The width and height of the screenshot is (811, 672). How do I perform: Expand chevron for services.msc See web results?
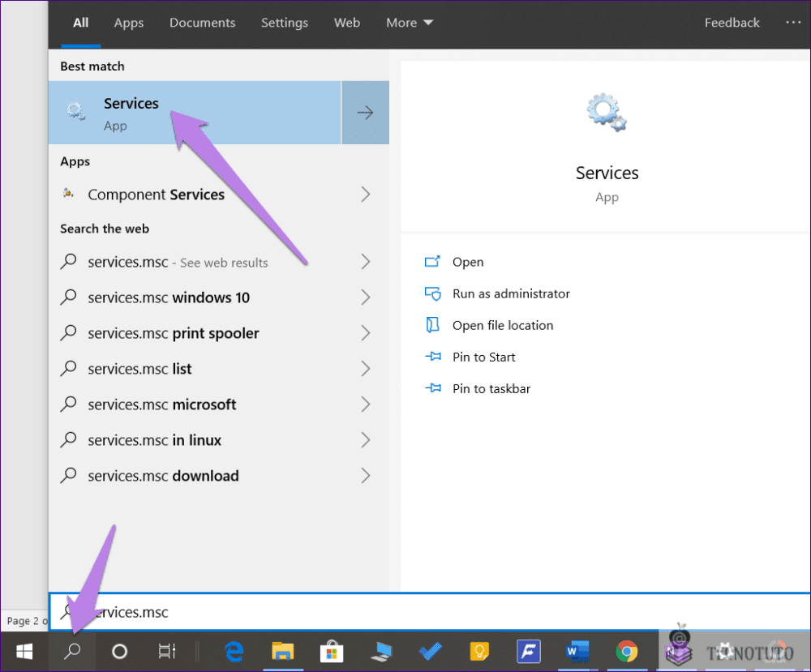coord(365,262)
